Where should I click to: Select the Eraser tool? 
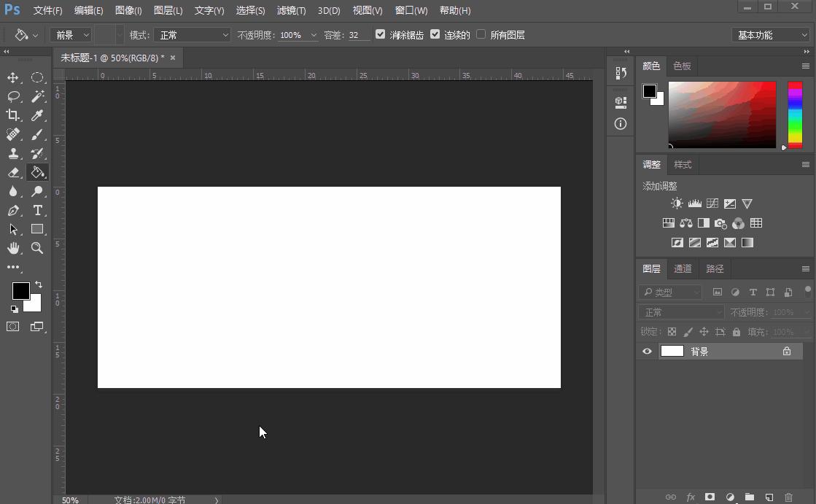[13, 172]
